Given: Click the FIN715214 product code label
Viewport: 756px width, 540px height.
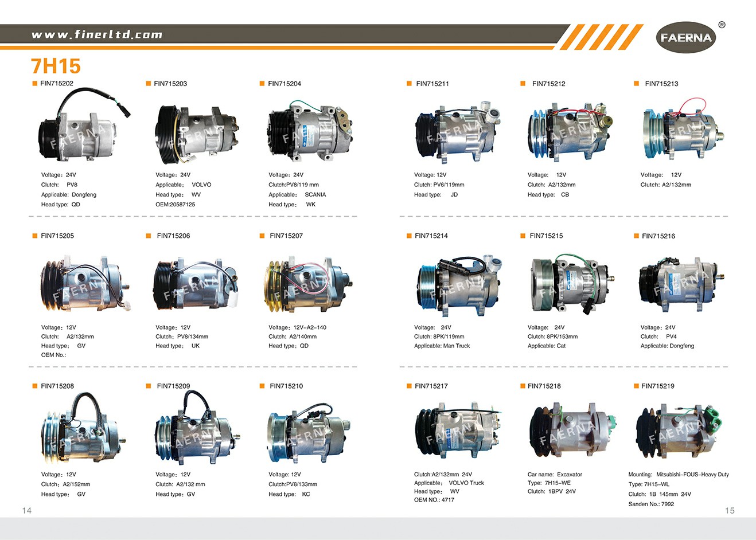Looking at the screenshot, I should click(x=431, y=236).
